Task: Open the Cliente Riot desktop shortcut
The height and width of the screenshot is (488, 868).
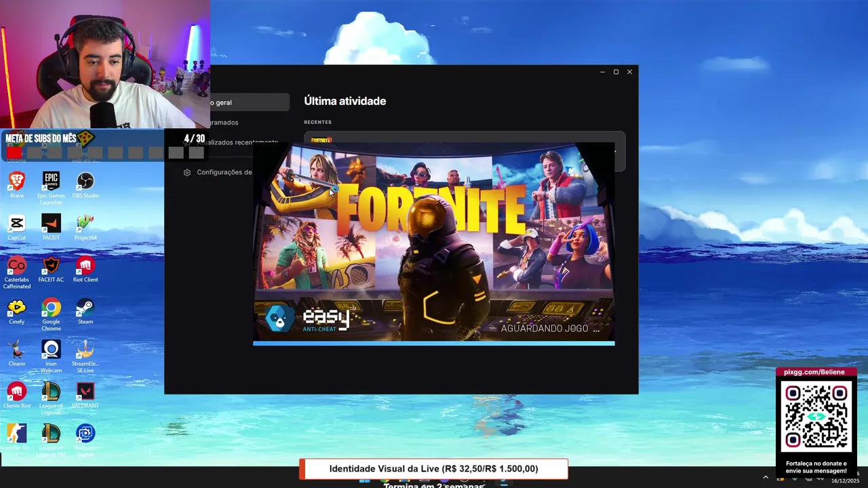Action: click(x=17, y=395)
